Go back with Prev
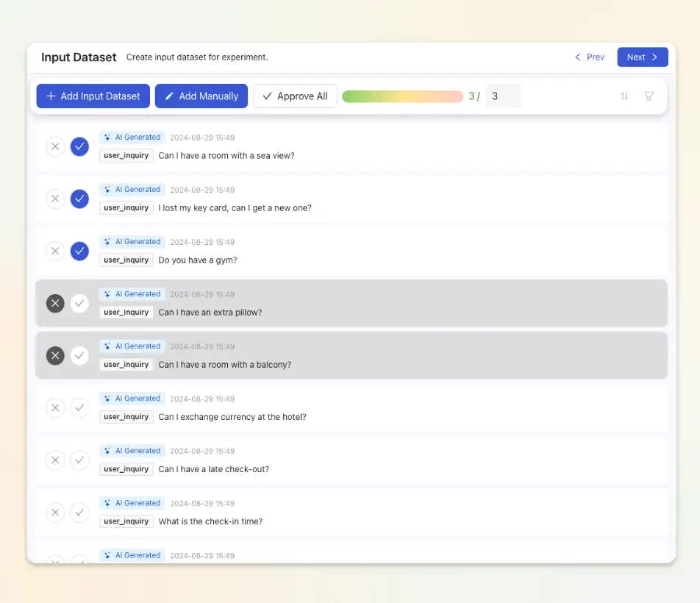Image resolution: width=700 pixels, height=603 pixels. pos(589,57)
